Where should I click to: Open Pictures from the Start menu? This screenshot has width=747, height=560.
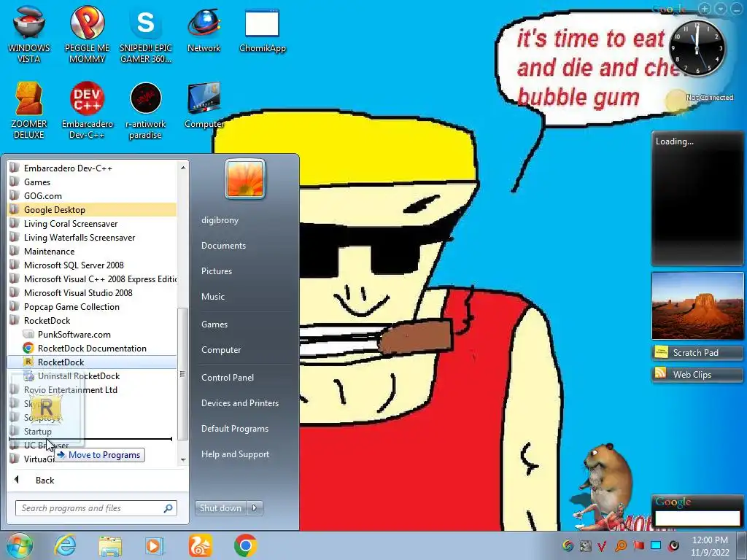[x=217, y=271]
